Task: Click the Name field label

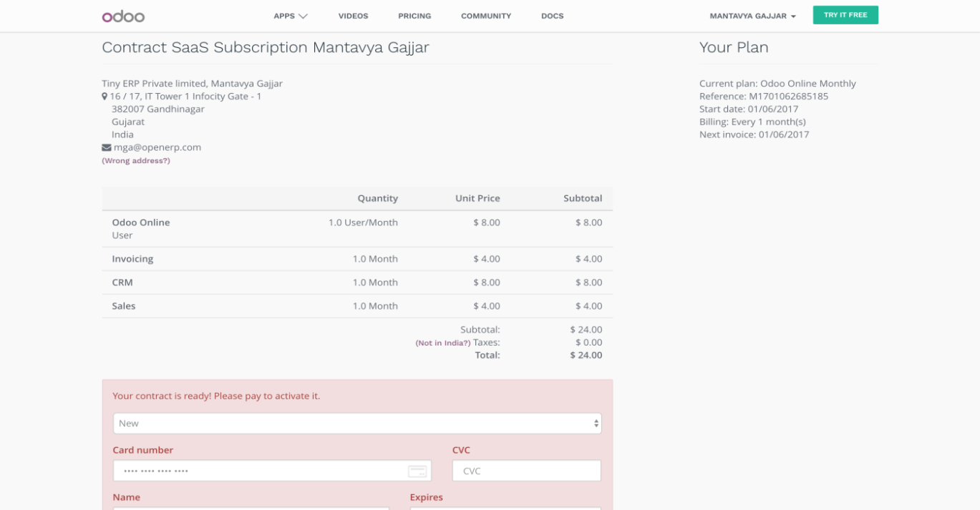Action: [x=127, y=497]
